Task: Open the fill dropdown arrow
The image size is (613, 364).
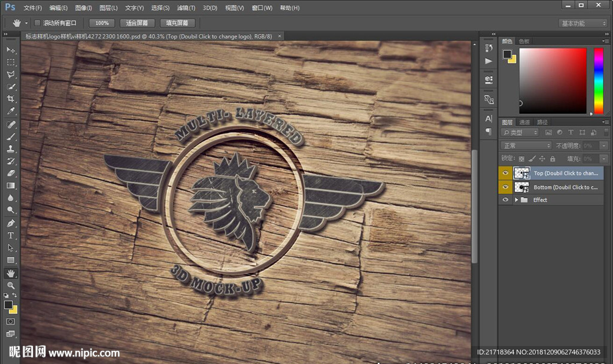Action: point(604,159)
